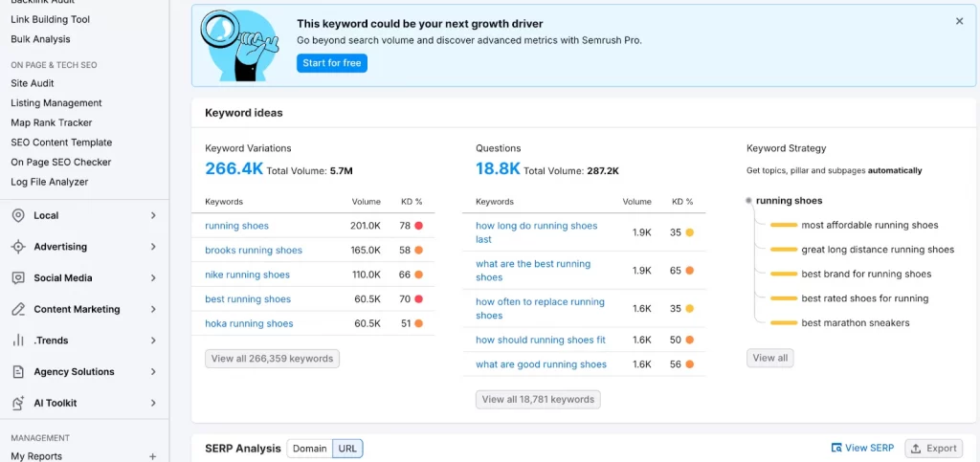
Task: Click the Social Media chat icon
Action: pyautogui.click(x=18, y=277)
